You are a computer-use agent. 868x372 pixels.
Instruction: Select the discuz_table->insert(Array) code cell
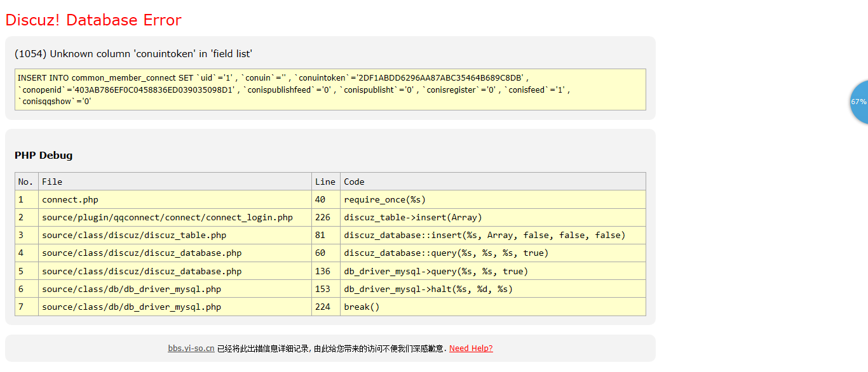click(413, 217)
